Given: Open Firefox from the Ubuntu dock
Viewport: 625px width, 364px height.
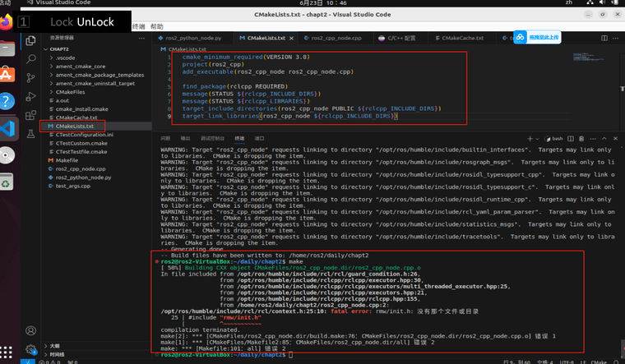Looking at the screenshot, I should pyautogui.click(x=7, y=22).
